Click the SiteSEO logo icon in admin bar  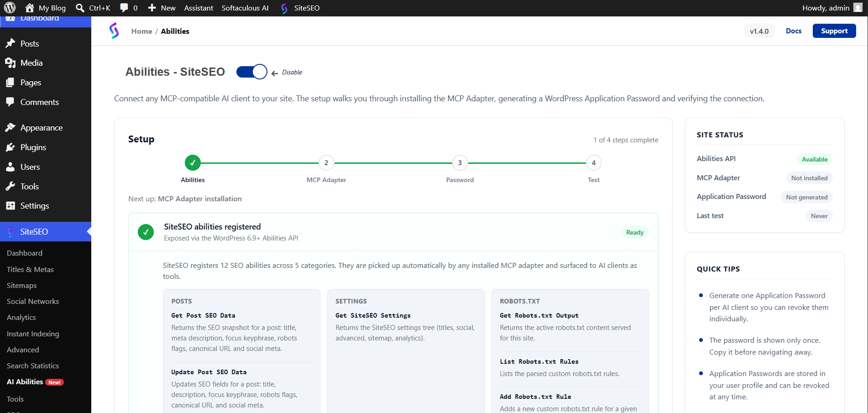tap(284, 8)
